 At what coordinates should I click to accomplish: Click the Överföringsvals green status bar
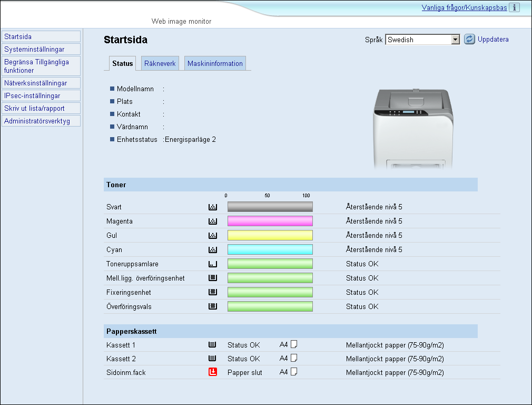[270, 306]
